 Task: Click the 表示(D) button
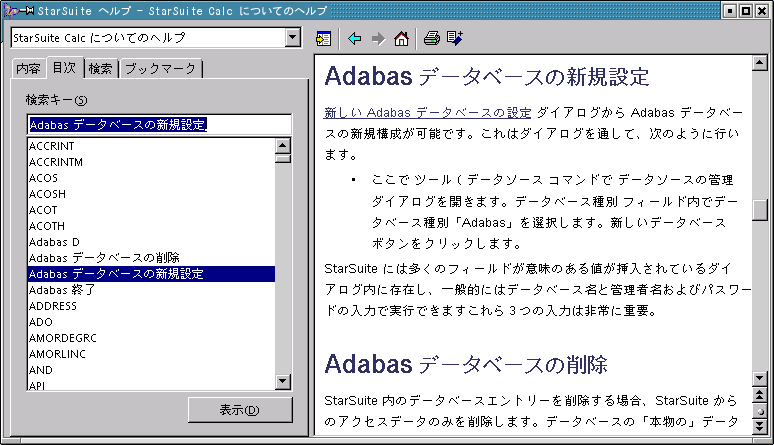(x=240, y=410)
